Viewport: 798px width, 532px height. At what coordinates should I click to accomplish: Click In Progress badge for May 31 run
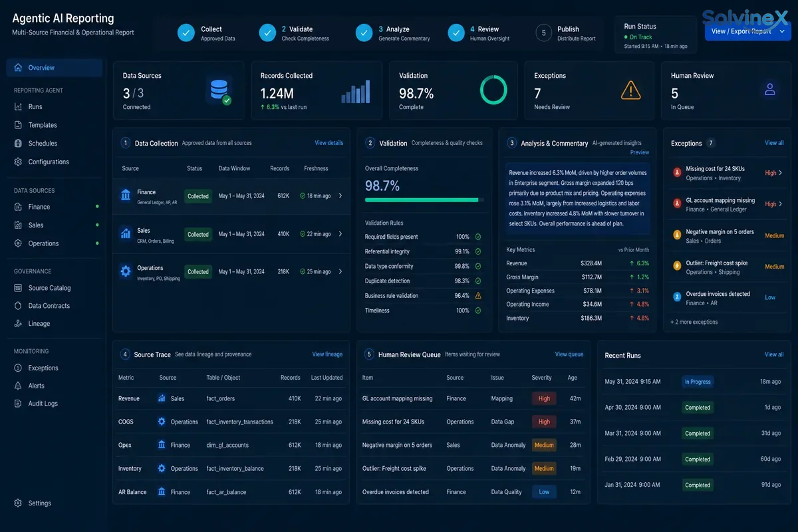point(698,382)
